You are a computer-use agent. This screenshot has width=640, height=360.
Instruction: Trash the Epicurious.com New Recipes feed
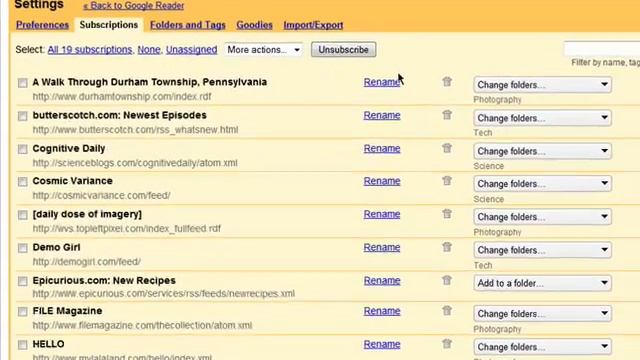pyautogui.click(x=447, y=280)
